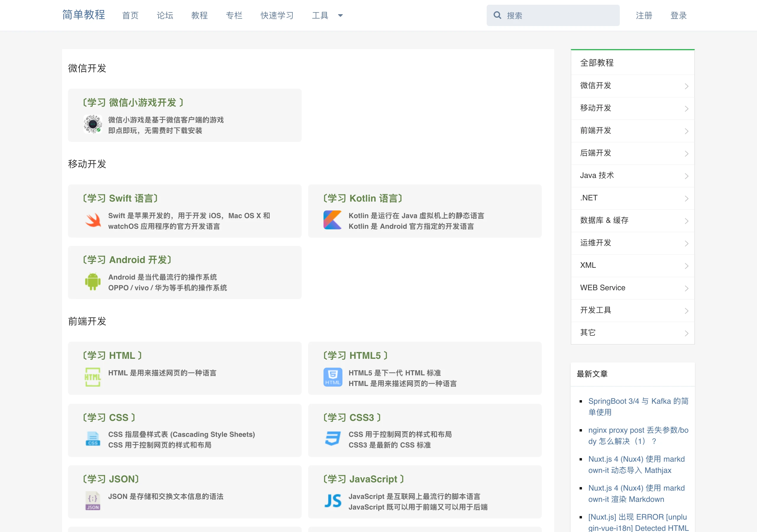Expand the 微信开发 sidebar chevron
Screen dimensions: 757x532
point(686,86)
